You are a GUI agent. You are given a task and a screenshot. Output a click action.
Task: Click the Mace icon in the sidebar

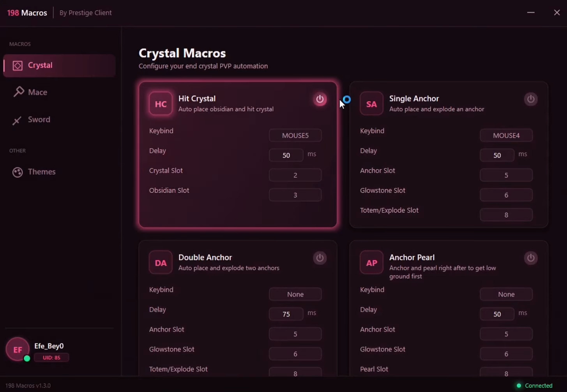point(17,92)
